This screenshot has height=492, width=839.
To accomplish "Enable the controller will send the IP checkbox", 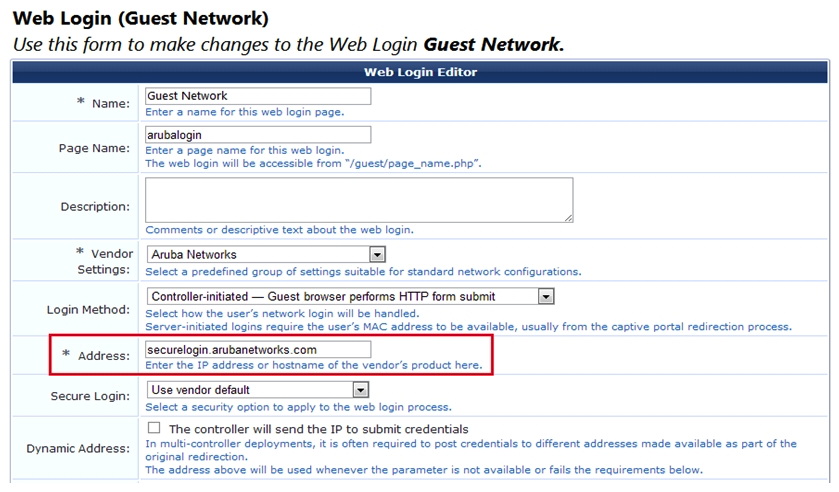I will 154,428.
